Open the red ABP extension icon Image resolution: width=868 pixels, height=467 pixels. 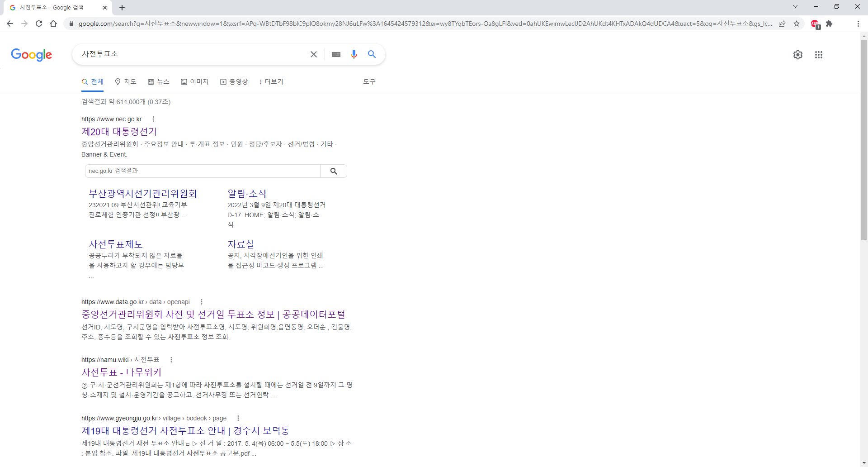(x=815, y=24)
